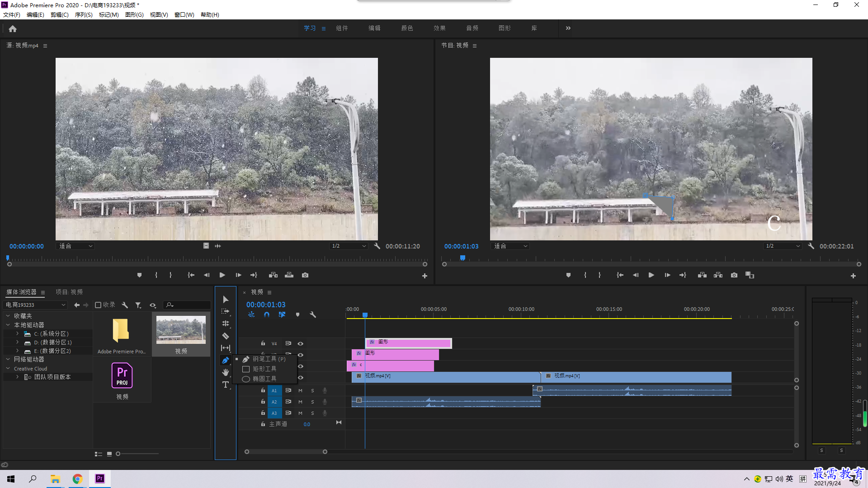868x488 pixels.
Task: Click Drag Audio Only icon in Source monitor
Action: pos(218,246)
